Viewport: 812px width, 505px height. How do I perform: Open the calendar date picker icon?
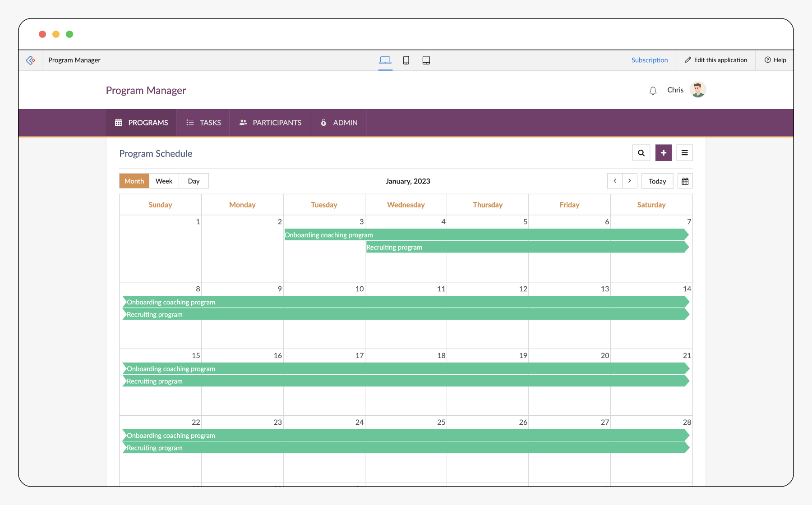(685, 181)
